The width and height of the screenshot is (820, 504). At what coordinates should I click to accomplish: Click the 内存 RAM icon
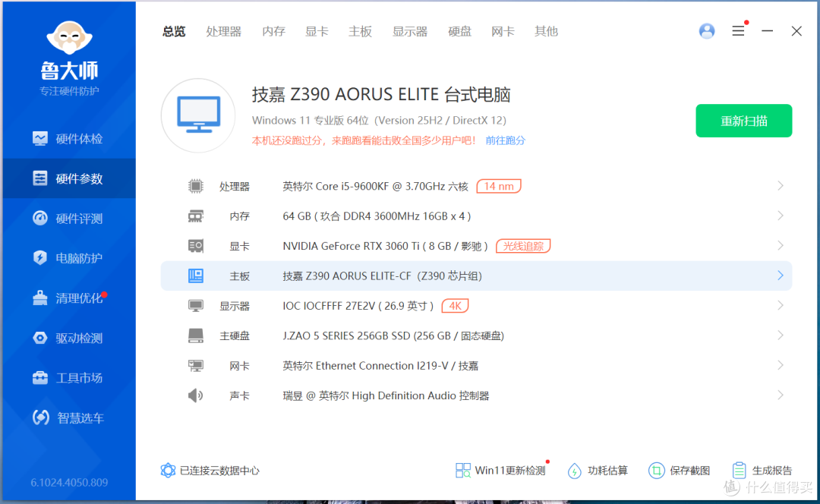(x=196, y=216)
